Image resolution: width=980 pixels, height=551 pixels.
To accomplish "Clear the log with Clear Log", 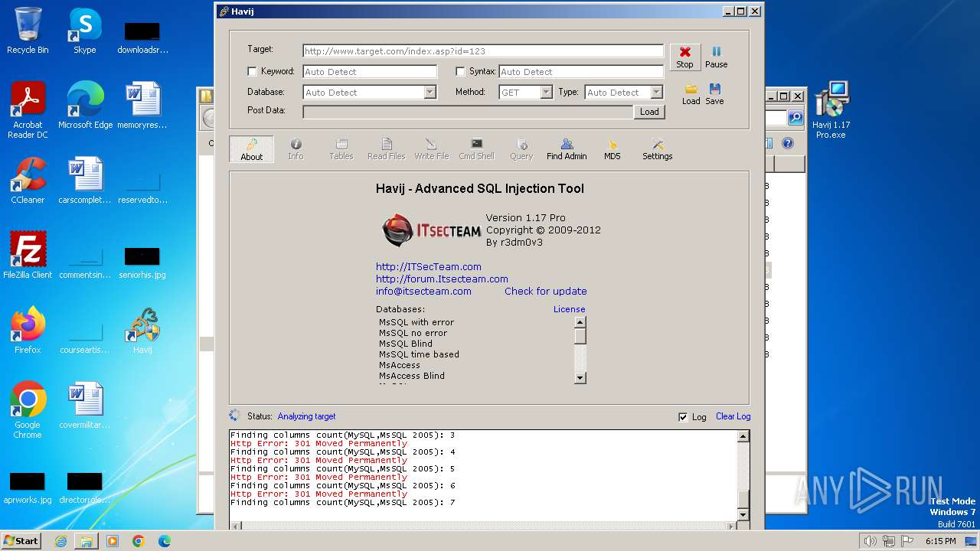I will 733,416.
